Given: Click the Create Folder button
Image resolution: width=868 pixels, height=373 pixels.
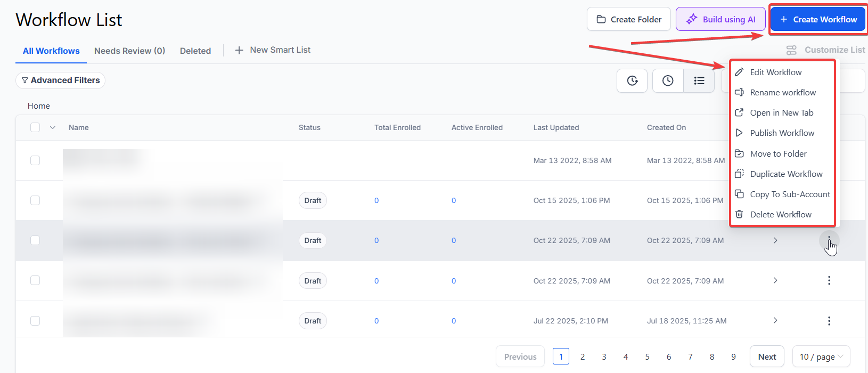Looking at the screenshot, I should click(x=628, y=19).
